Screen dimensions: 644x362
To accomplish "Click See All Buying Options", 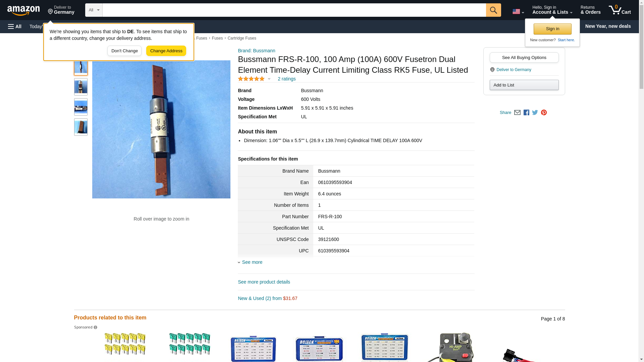I will [x=524, y=57].
